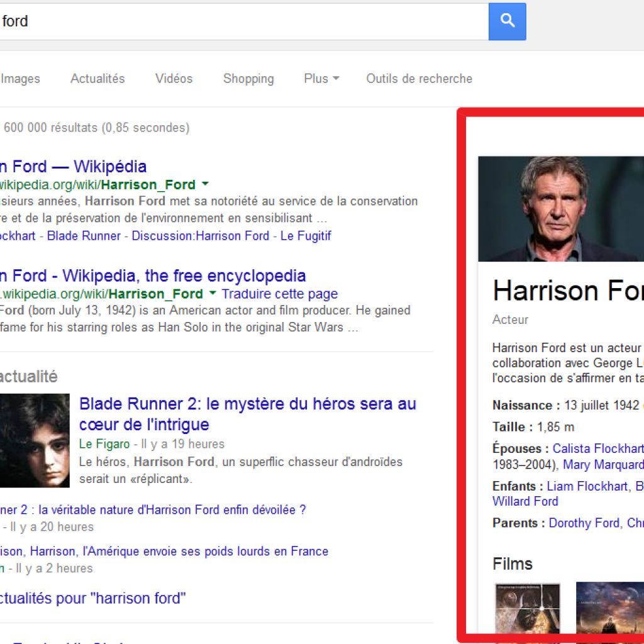Open l'Amérique envoie ses poids lourds article

click(164, 551)
